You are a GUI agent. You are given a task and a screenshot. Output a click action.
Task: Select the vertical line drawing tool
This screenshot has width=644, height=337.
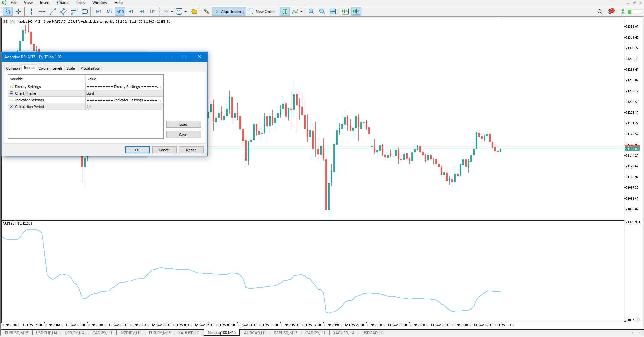(x=31, y=11)
